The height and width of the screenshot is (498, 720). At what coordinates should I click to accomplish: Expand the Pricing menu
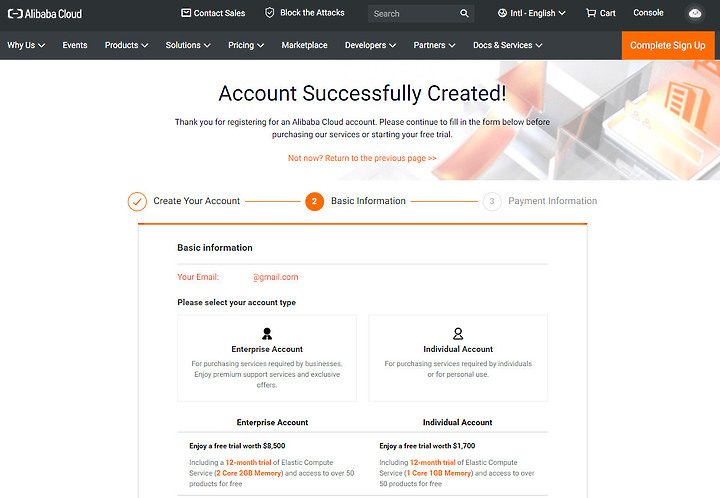tap(246, 45)
